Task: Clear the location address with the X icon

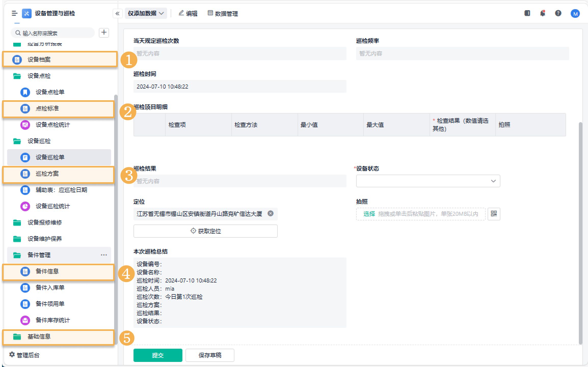Action: [x=271, y=214]
